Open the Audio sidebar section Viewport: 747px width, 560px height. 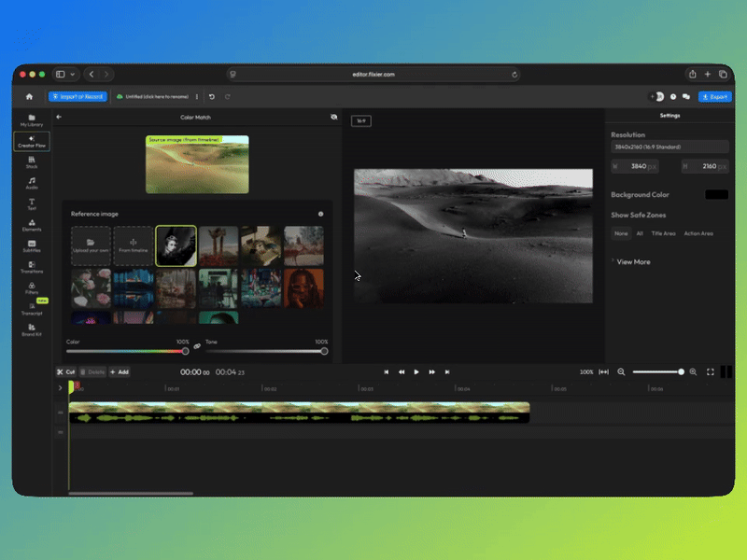tap(32, 182)
